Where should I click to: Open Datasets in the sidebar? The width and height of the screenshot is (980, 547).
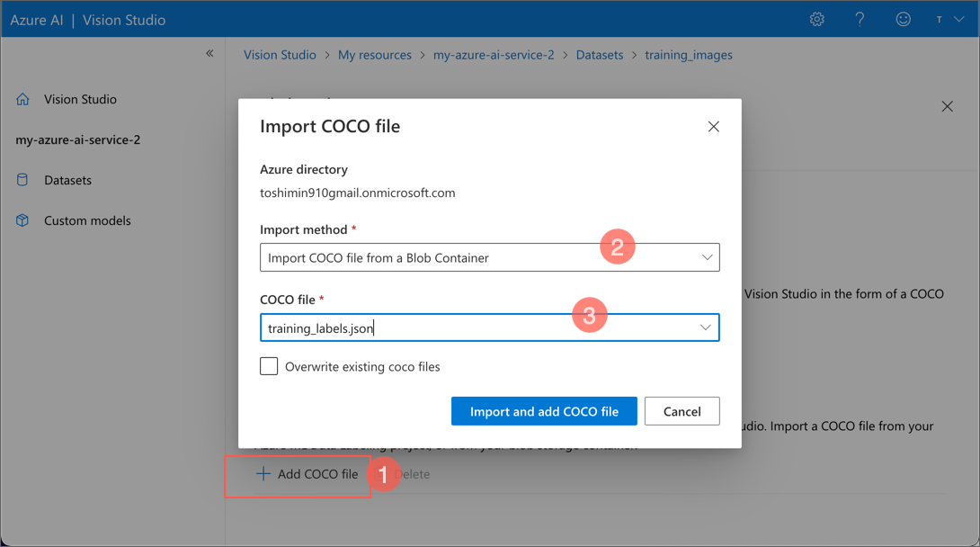coord(67,180)
